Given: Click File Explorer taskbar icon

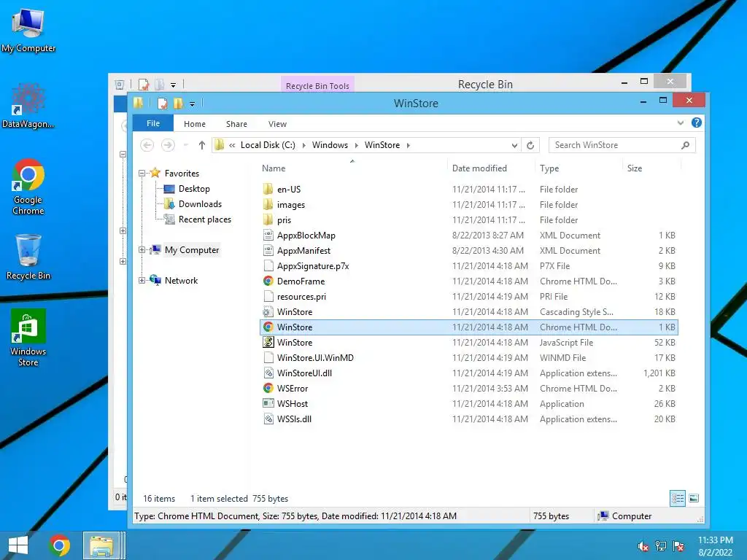Looking at the screenshot, I should pos(101,545).
